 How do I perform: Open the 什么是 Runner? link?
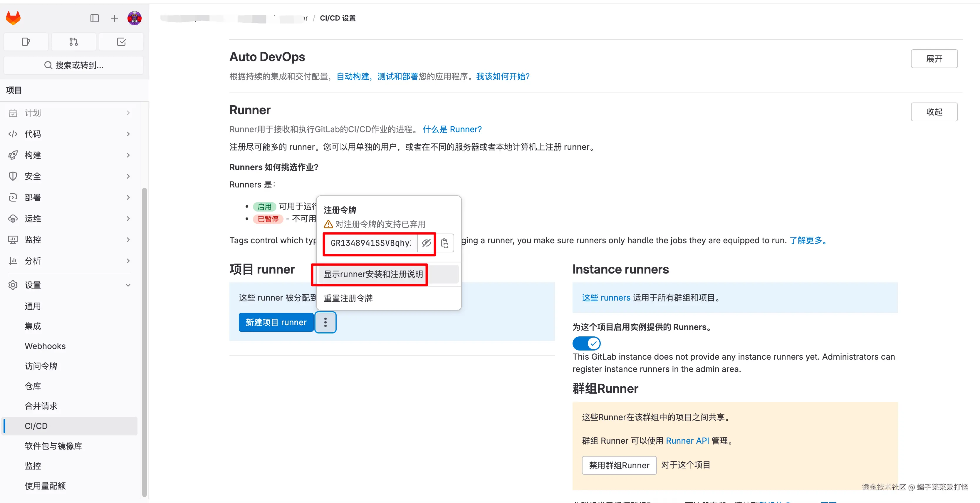click(x=452, y=129)
